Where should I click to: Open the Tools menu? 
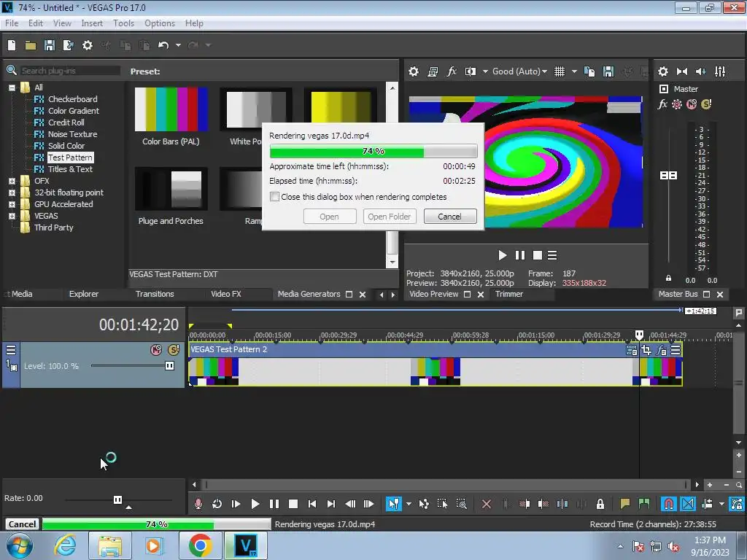[123, 23]
